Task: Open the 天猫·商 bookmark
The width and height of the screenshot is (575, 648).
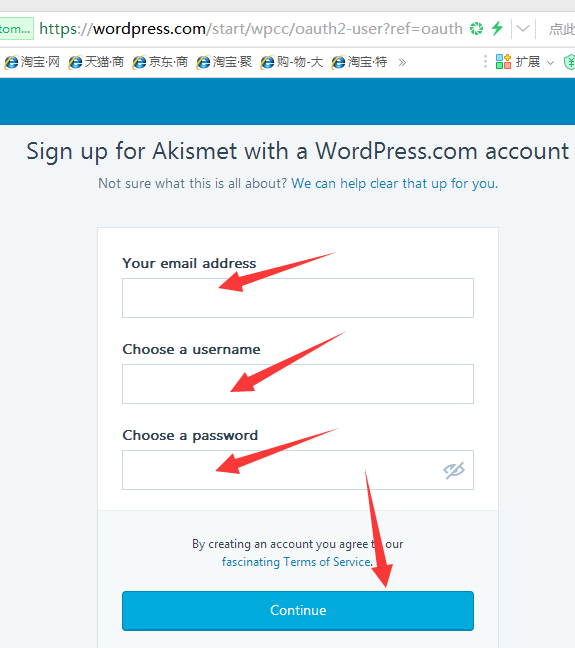Action: 96,62
